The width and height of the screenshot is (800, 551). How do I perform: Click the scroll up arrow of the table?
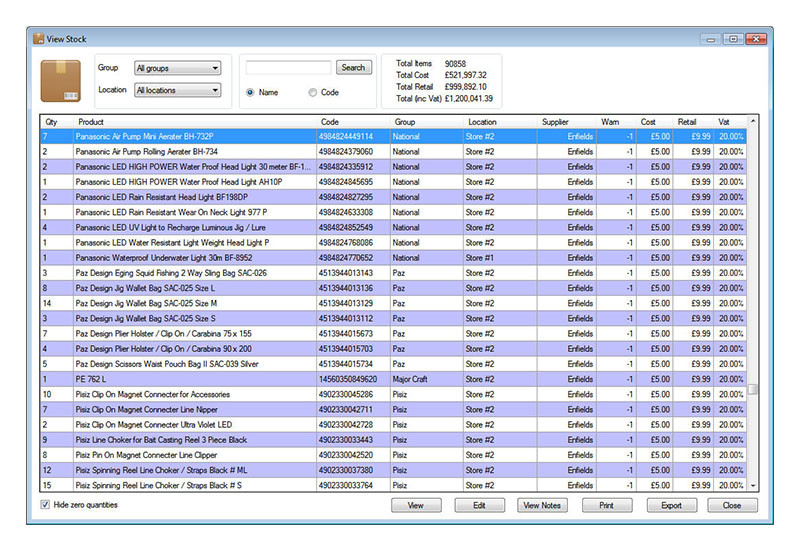click(753, 121)
